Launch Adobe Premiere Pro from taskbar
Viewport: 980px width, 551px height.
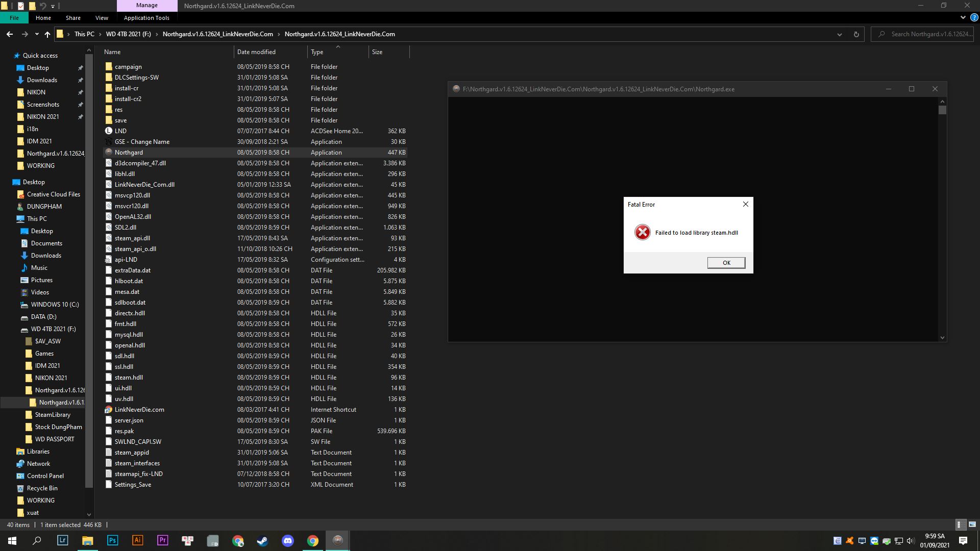coord(162,540)
